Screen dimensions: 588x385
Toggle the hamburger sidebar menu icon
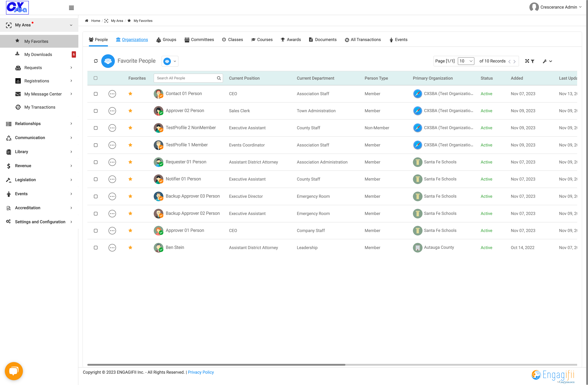pyautogui.click(x=71, y=8)
